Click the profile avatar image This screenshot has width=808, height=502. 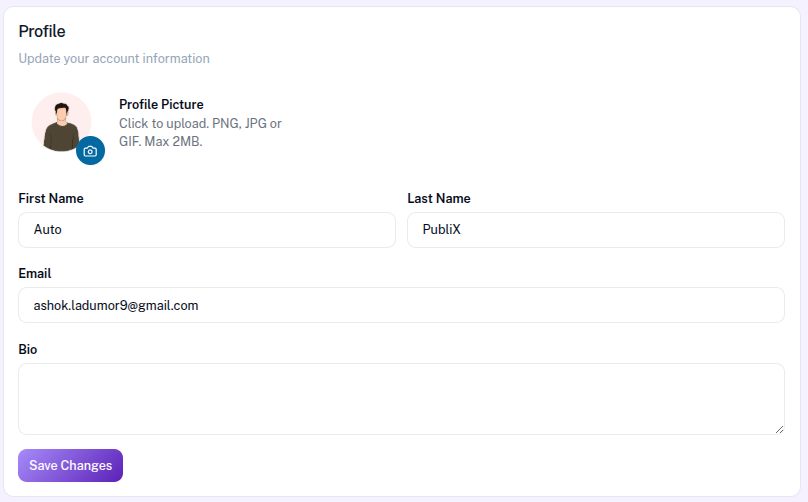pyautogui.click(x=60, y=121)
